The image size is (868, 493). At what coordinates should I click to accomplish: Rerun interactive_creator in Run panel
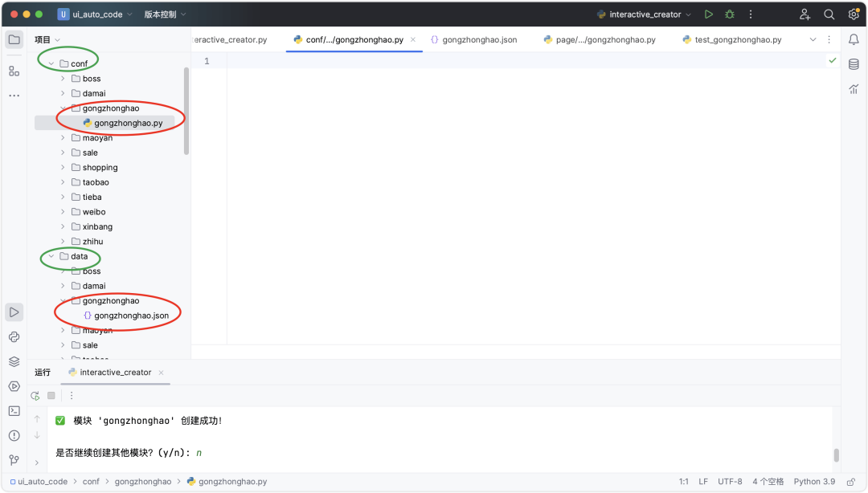point(35,396)
